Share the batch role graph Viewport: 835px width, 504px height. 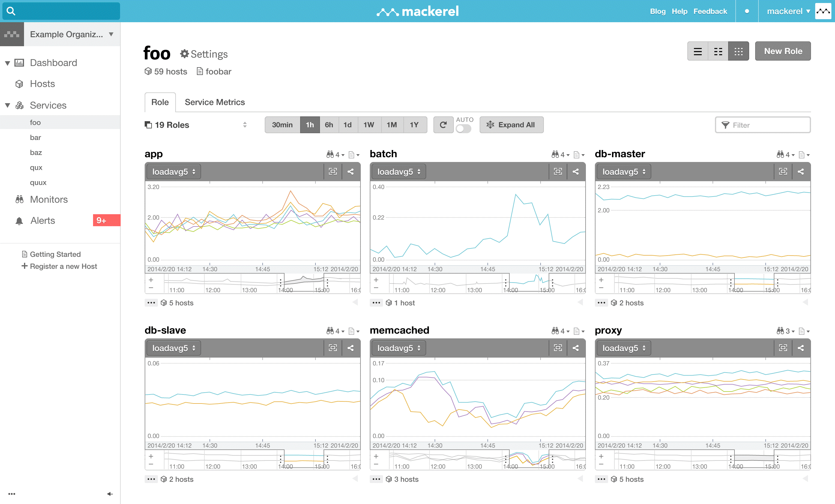click(x=576, y=171)
